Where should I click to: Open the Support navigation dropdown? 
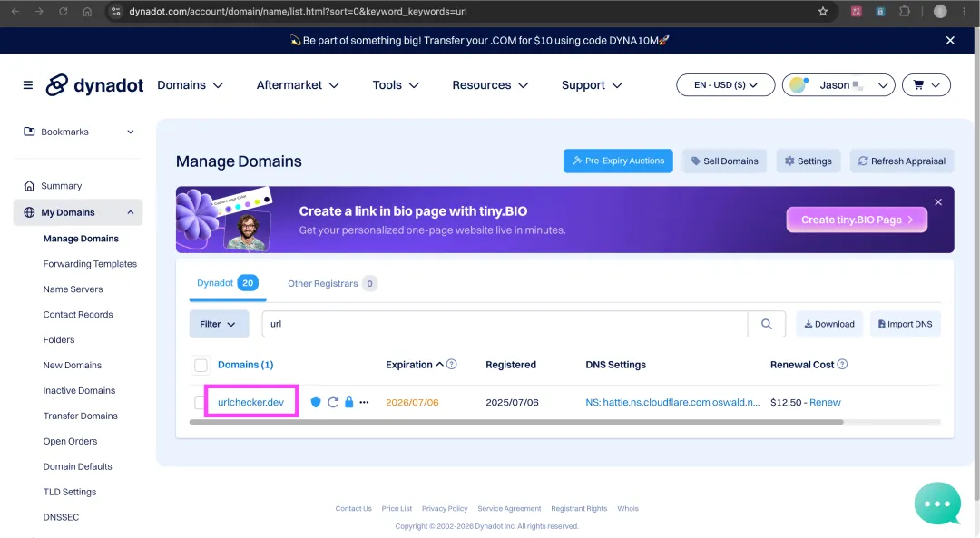[592, 85]
